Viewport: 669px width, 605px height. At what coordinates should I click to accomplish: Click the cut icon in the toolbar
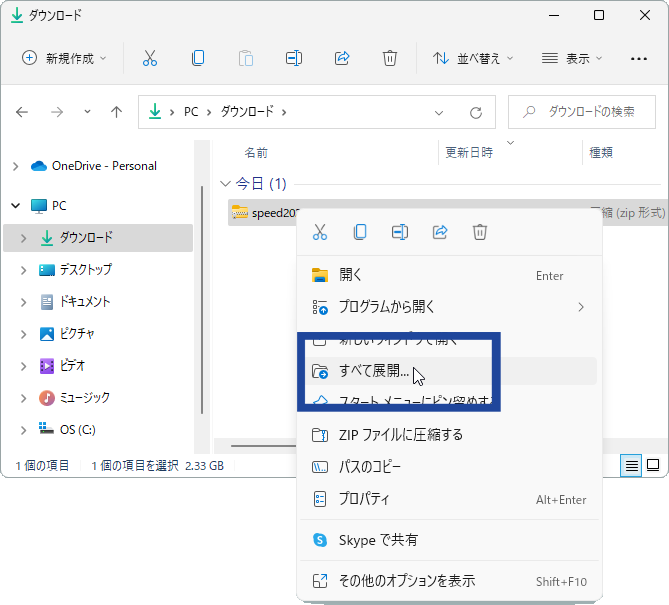tap(150, 58)
